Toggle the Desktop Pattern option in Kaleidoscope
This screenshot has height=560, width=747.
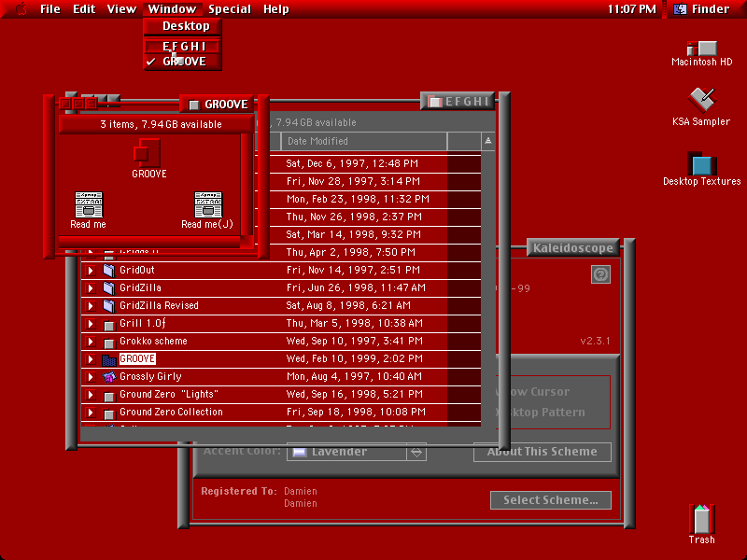[541, 413]
